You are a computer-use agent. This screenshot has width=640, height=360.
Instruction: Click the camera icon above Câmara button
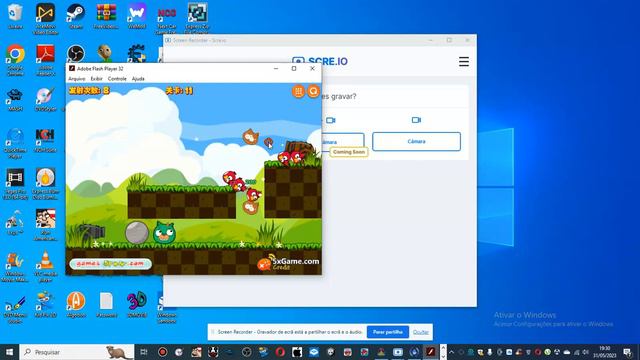pos(416,120)
